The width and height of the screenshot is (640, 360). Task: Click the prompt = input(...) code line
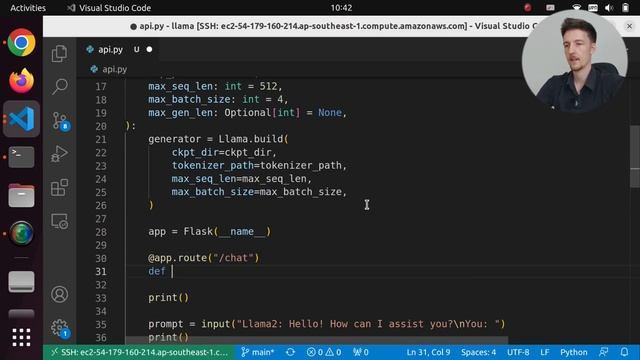pos(327,324)
